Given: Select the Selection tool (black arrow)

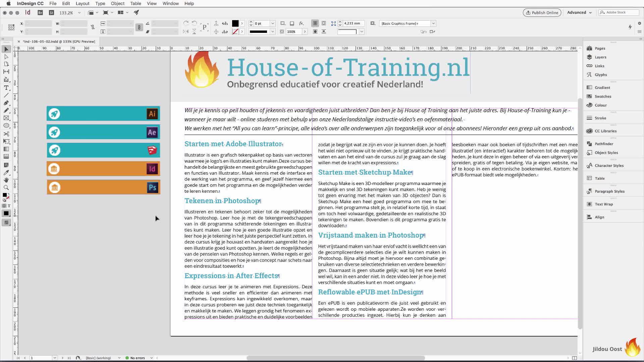Looking at the screenshot, I should (x=6, y=49).
